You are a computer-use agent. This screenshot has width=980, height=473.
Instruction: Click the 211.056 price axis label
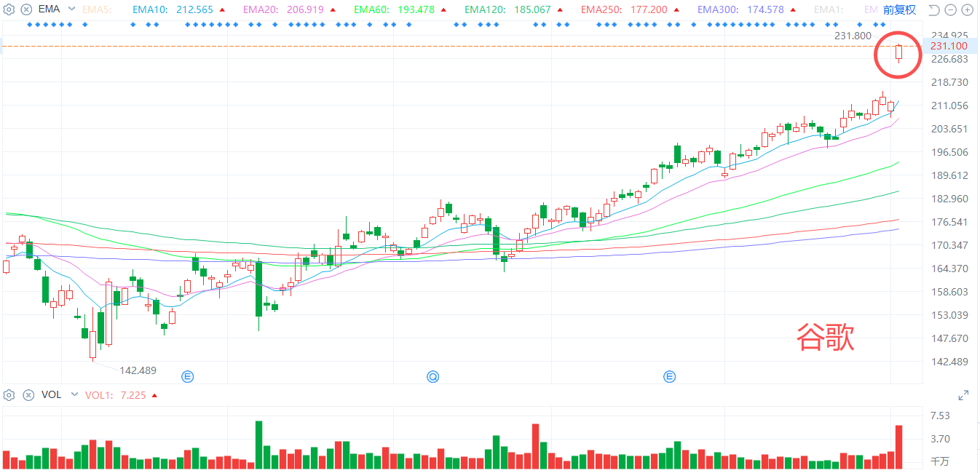tap(949, 106)
